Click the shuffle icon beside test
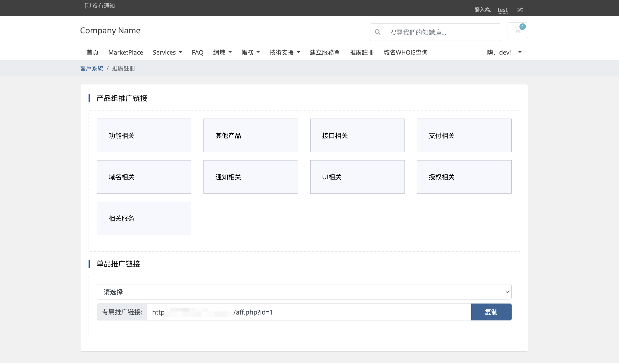The image size is (619, 364). click(x=520, y=10)
